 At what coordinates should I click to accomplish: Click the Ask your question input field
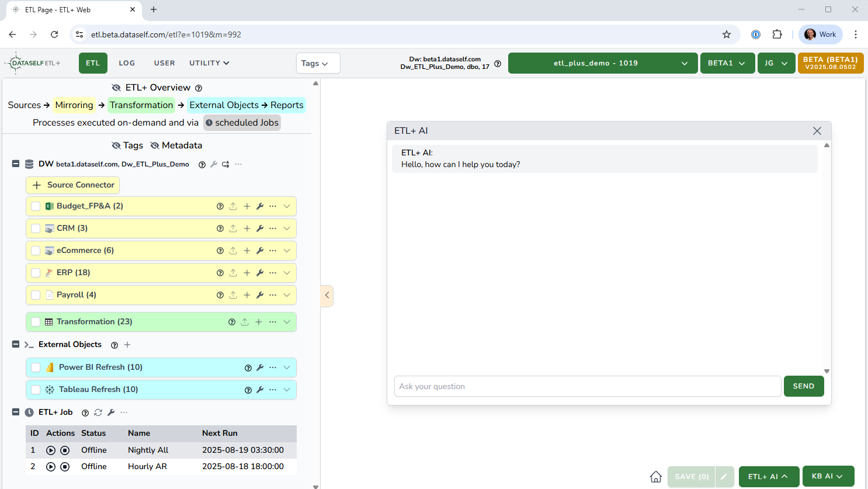pos(587,386)
